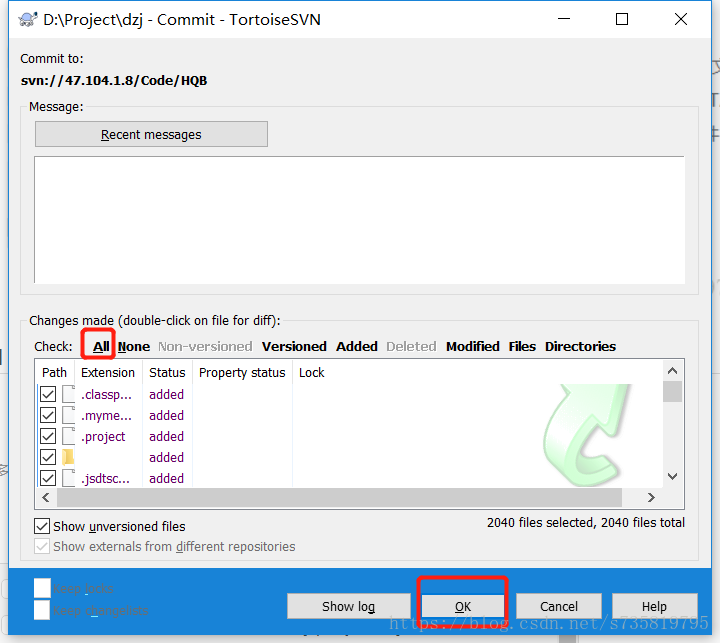The height and width of the screenshot is (643, 720).
Task: Select the .jsdtsc... row extension text
Action: click(x=106, y=479)
